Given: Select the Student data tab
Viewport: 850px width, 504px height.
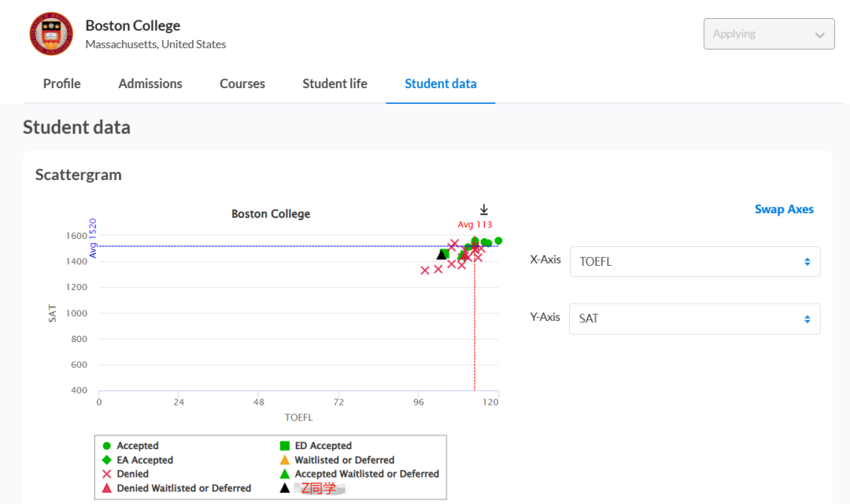Looking at the screenshot, I should click(441, 83).
